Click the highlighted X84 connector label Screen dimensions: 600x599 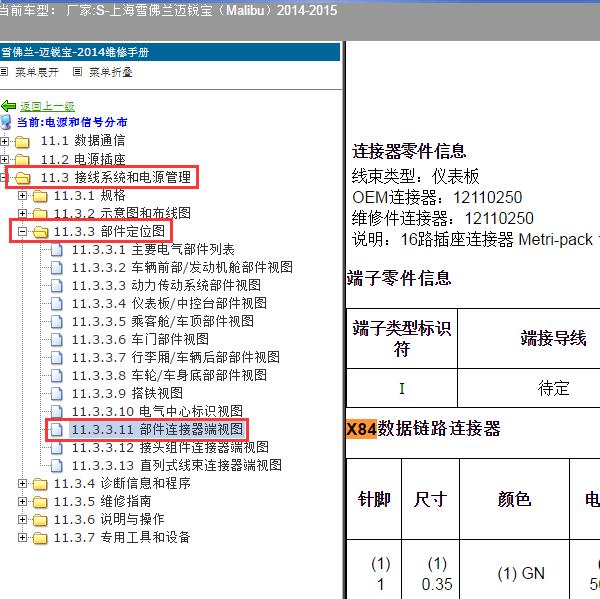pyautogui.click(x=362, y=429)
